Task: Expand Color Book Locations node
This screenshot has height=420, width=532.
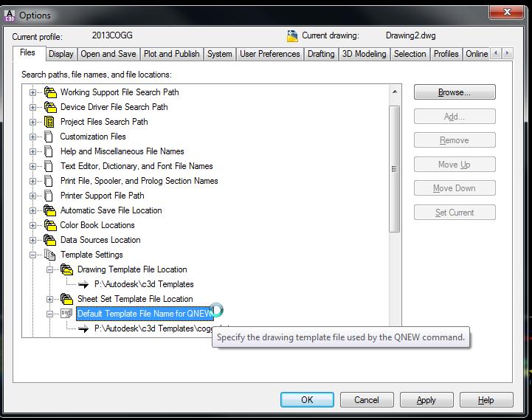Action: click(x=32, y=225)
